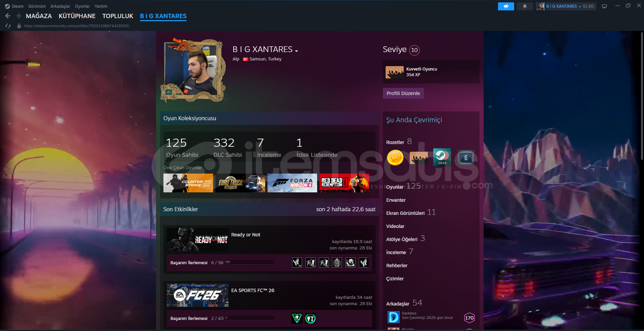Click the Turkey flag icon next to Samsun
This screenshot has height=331, width=644.
click(x=245, y=59)
